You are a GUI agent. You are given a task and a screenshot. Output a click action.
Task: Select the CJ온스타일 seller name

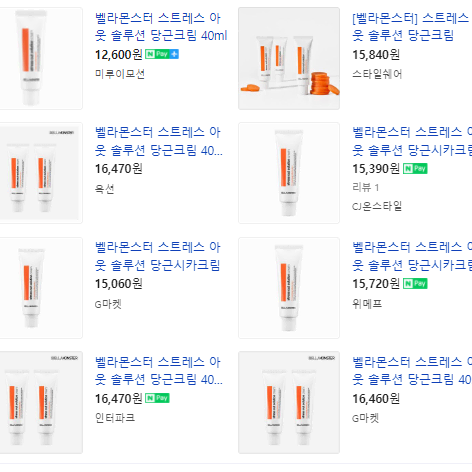[377, 206]
